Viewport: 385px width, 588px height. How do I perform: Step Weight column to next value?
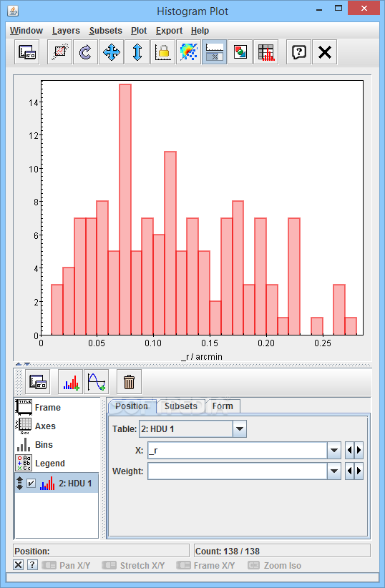359,471
